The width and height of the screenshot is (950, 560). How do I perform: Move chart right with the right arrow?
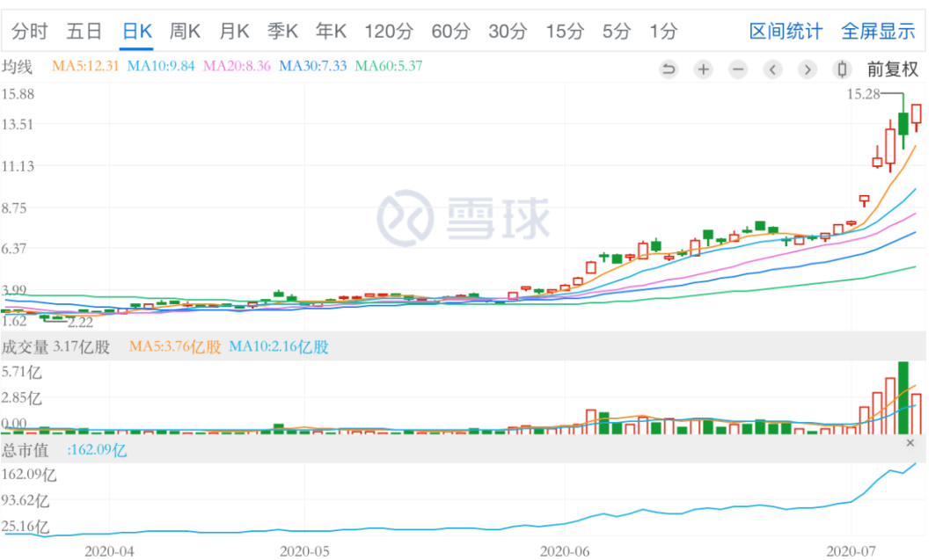pos(807,69)
